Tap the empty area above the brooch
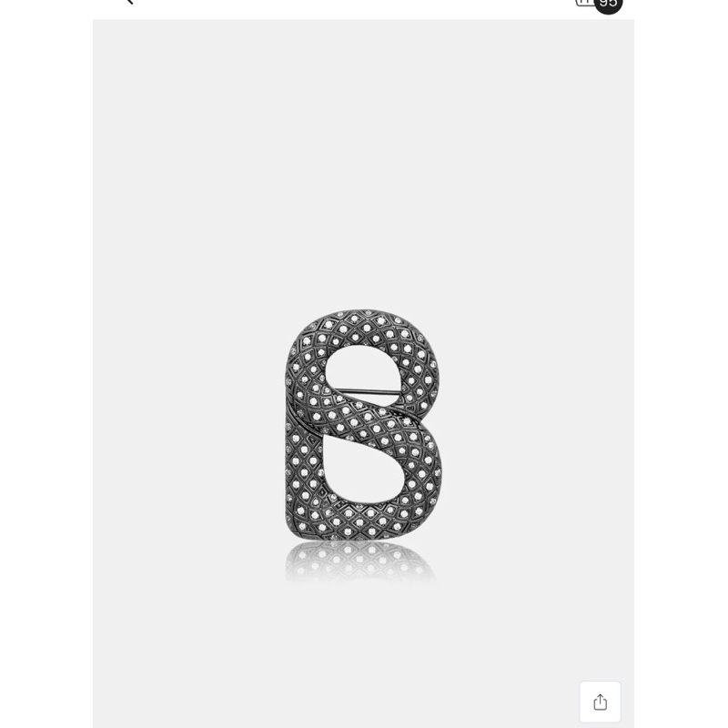Screen dimensions: 728x728 point(363,163)
